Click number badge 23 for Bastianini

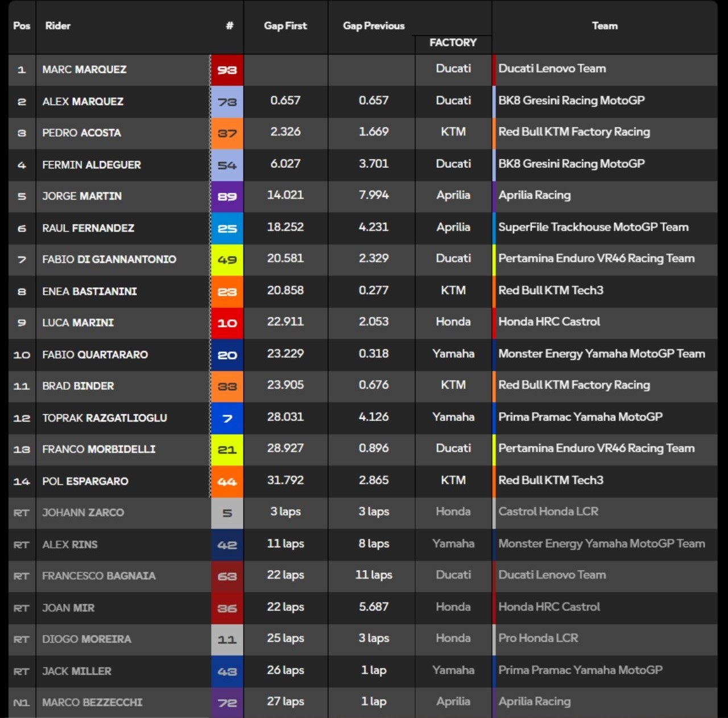click(227, 292)
